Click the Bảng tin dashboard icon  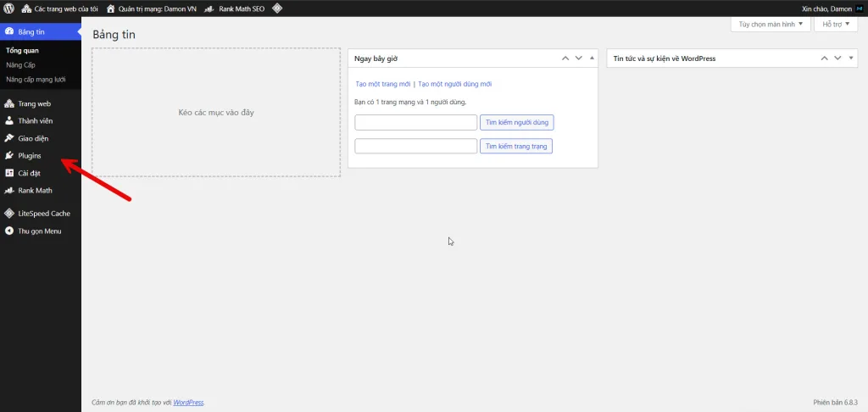9,31
